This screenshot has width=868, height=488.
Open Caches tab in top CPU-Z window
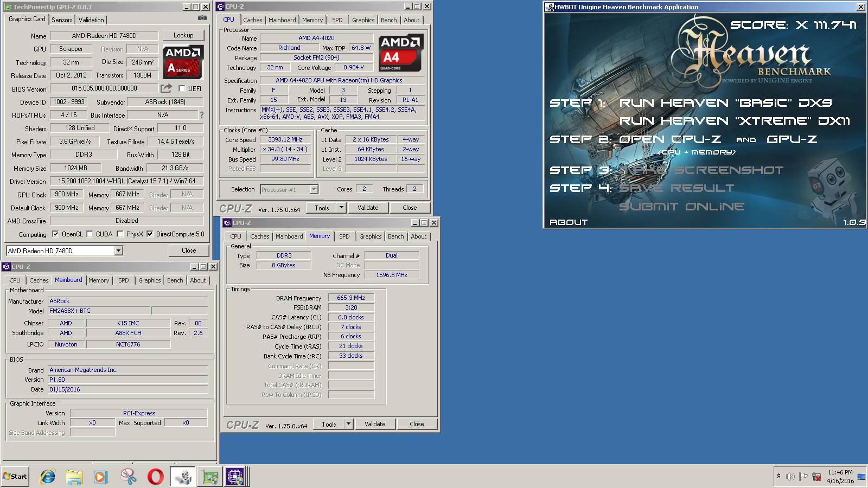coord(252,20)
